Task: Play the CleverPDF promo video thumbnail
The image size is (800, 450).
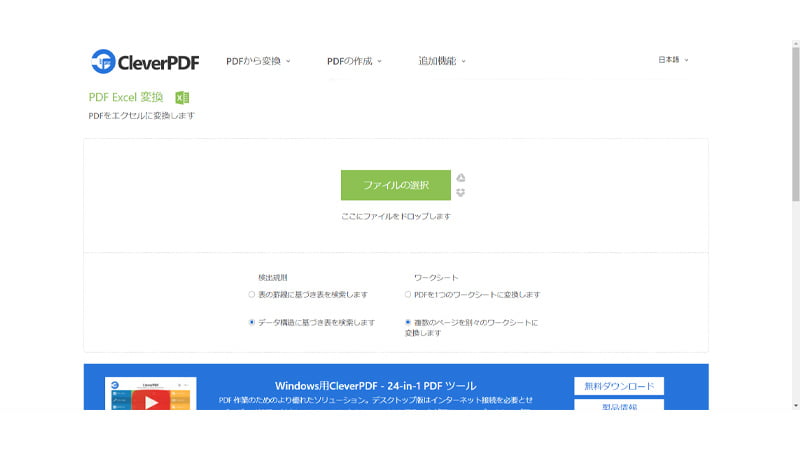Action: [x=151, y=394]
